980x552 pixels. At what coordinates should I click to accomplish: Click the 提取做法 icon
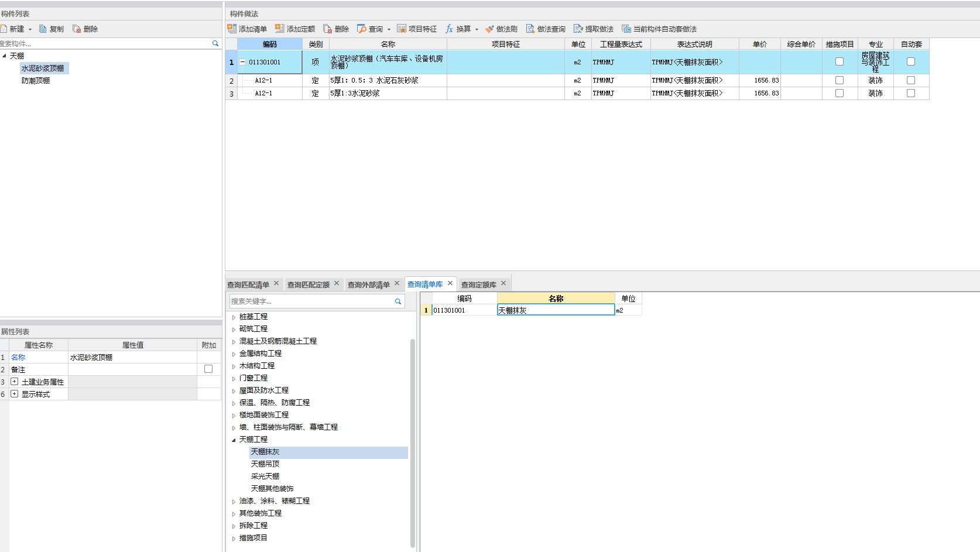pyautogui.click(x=578, y=29)
